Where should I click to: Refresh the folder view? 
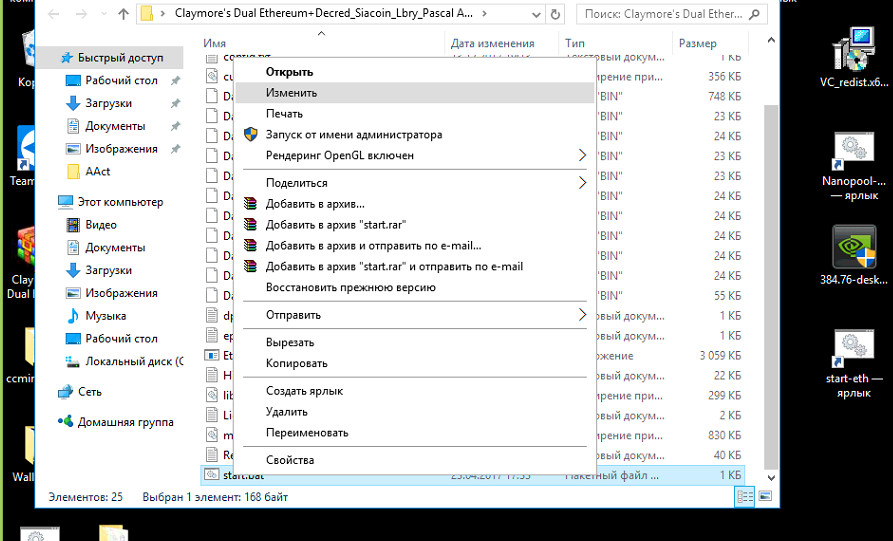tap(555, 14)
